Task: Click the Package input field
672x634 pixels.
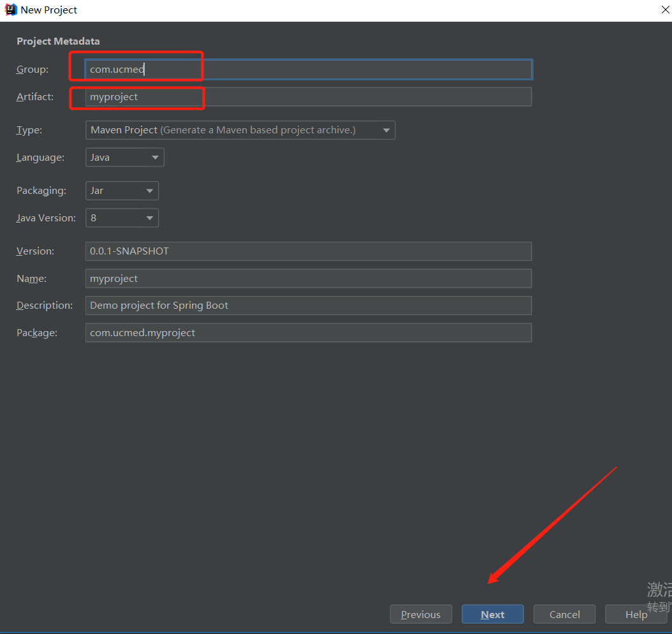Action: point(309,333)
